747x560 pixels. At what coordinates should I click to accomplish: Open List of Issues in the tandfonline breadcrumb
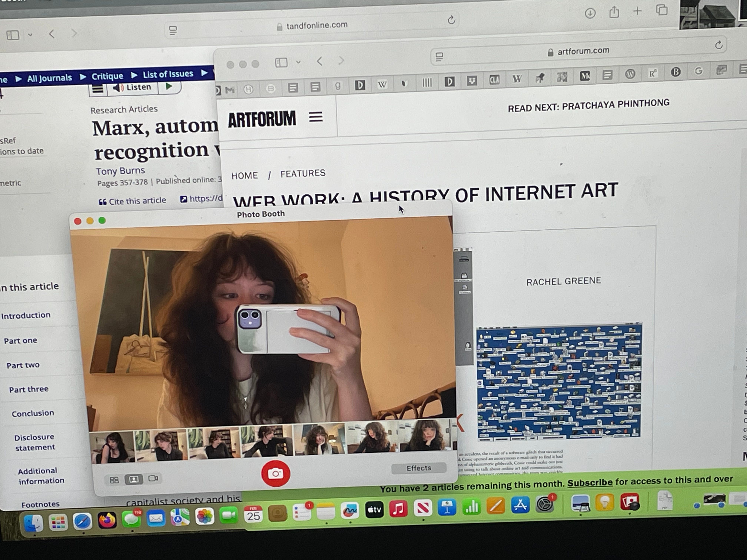(168, 74)
